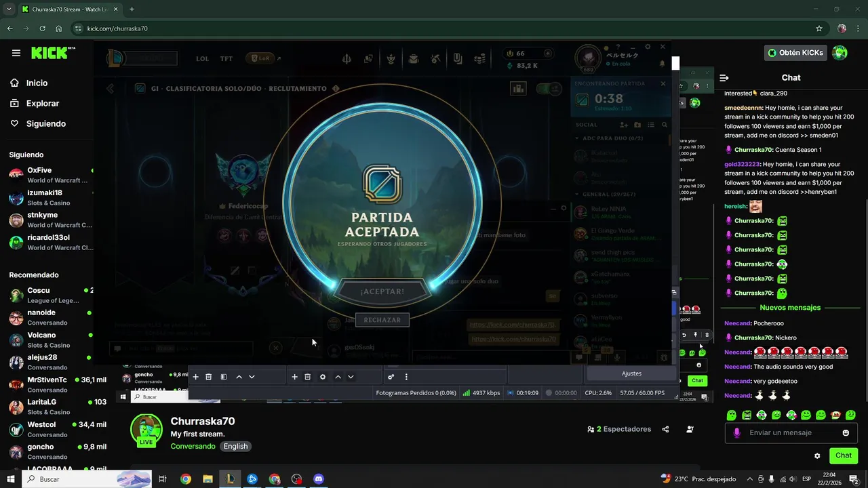Open League client loot icon
The width and height of the screenshot is (868, 488).
(x=413, y=59)
